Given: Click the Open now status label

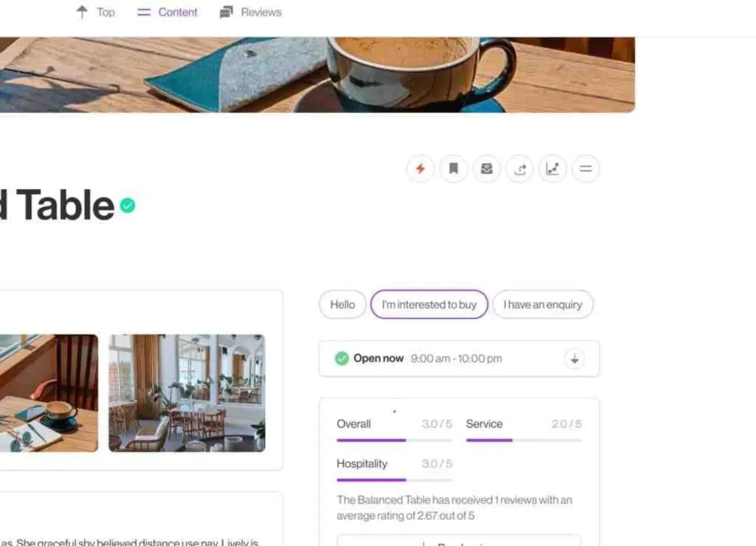Looking at the screenshot, I should 379,358.
